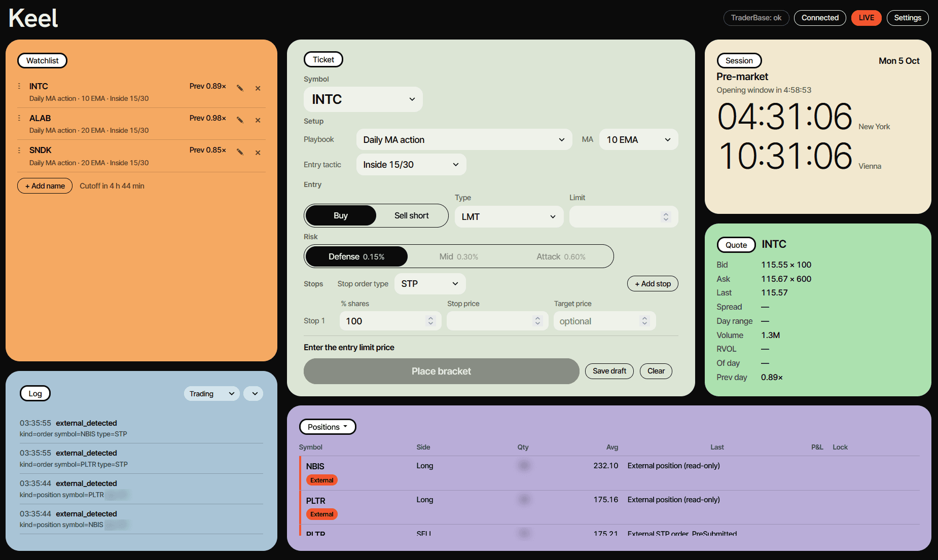Open the MA dropdown showing 10 EMA
The image size is (938, 560).
pyautogui.click(x=638, y=139)
